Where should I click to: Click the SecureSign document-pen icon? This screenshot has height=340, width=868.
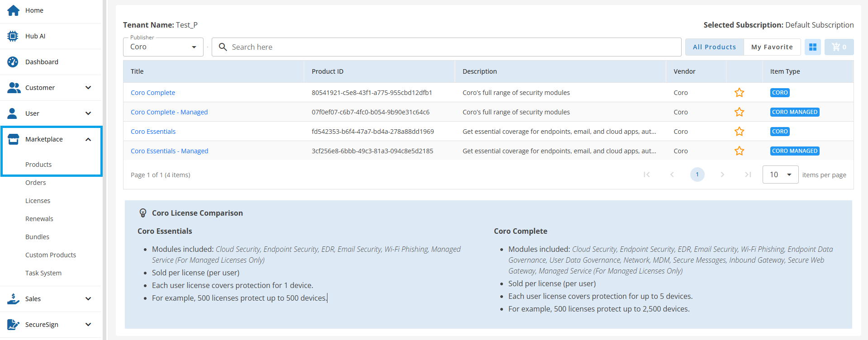click(14, 325)
